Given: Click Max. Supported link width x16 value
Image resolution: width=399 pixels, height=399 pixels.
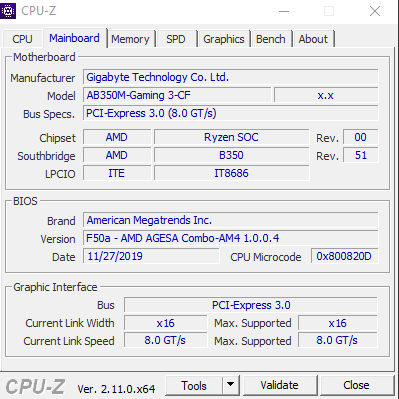Looking at the screenshot, I should point(338,323).
